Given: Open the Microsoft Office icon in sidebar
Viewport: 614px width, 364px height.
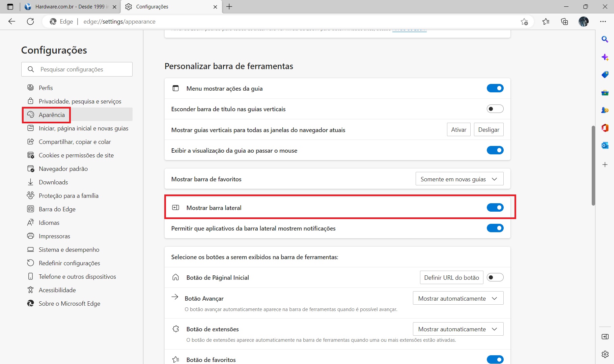Looking at the screenshot, I should tap(605, 128).
